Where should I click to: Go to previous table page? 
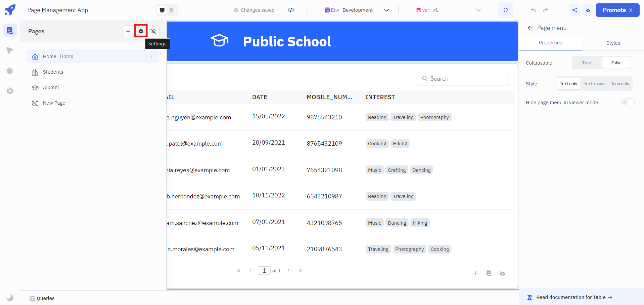250,270
